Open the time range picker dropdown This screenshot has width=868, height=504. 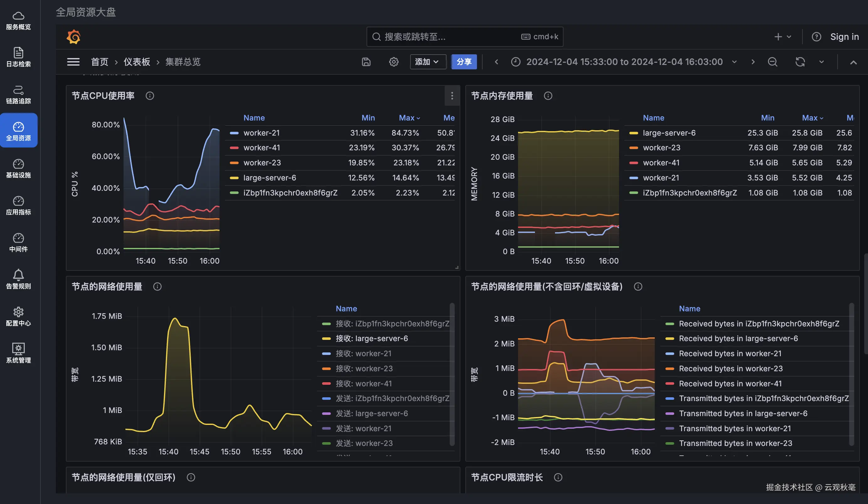[x=624, y=62]
